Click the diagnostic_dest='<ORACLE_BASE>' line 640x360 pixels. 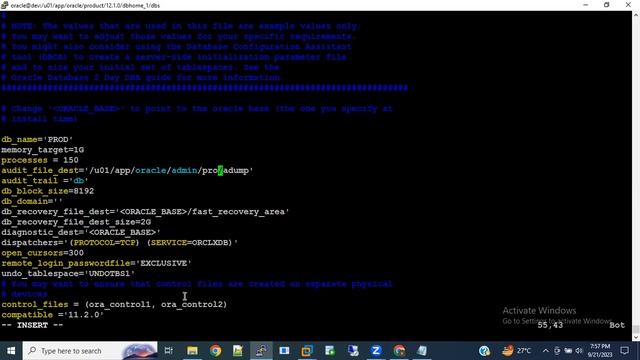click(81, 232)
